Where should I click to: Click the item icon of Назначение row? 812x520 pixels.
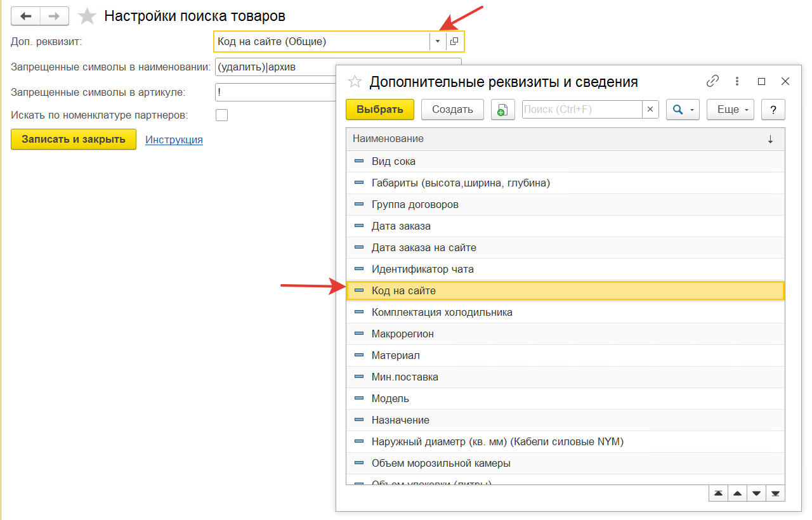pos(359,420)
